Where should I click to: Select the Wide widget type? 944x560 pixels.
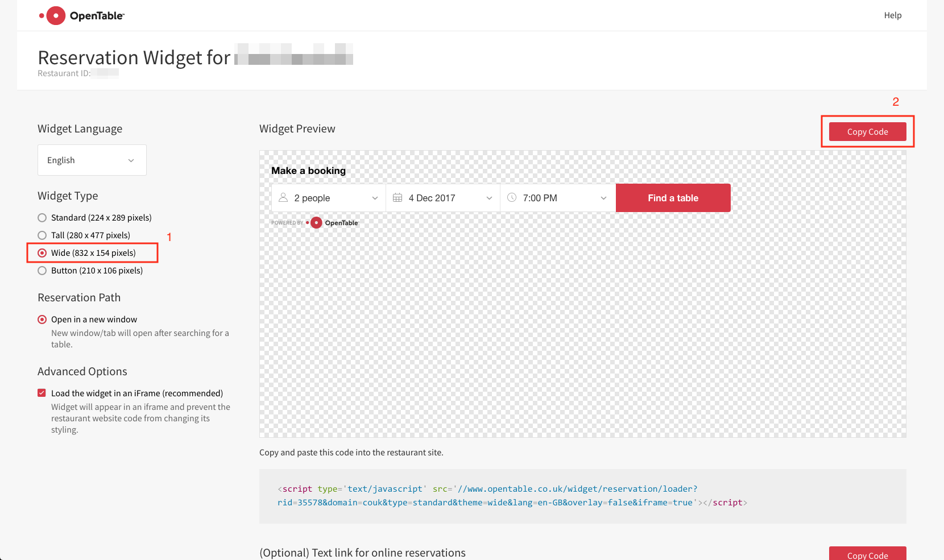pos(42,252)
